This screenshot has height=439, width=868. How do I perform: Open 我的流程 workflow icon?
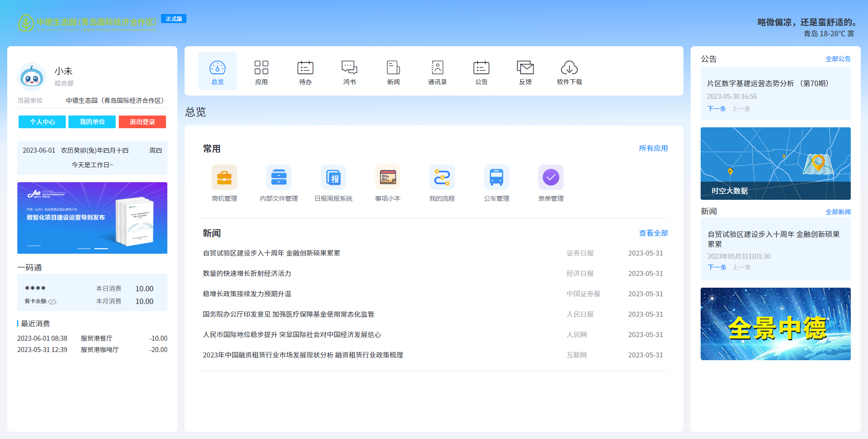(442, 178)
